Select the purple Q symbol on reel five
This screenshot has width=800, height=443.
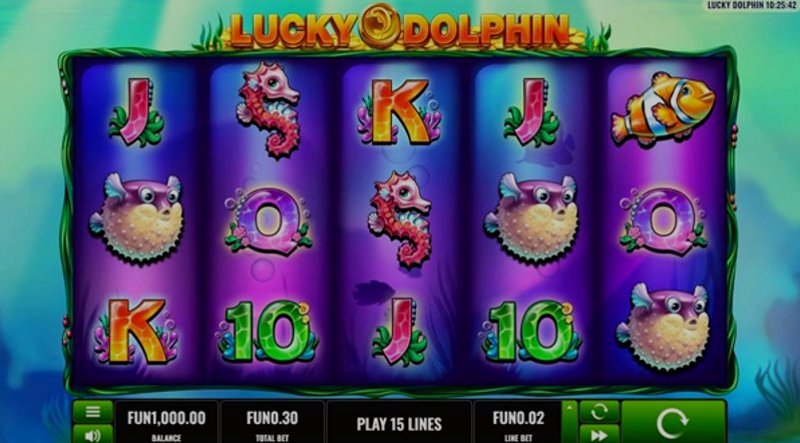663,220
